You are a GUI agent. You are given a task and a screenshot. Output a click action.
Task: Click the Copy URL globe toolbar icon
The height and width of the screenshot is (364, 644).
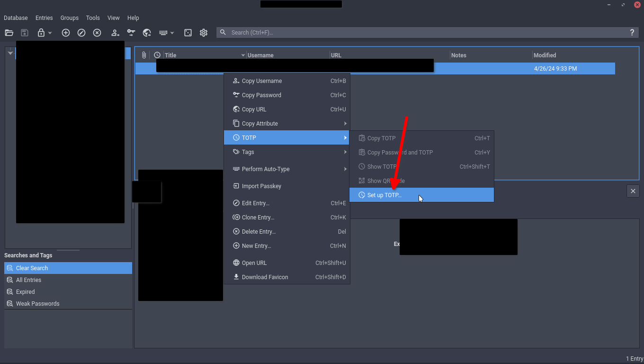[147, 33]
